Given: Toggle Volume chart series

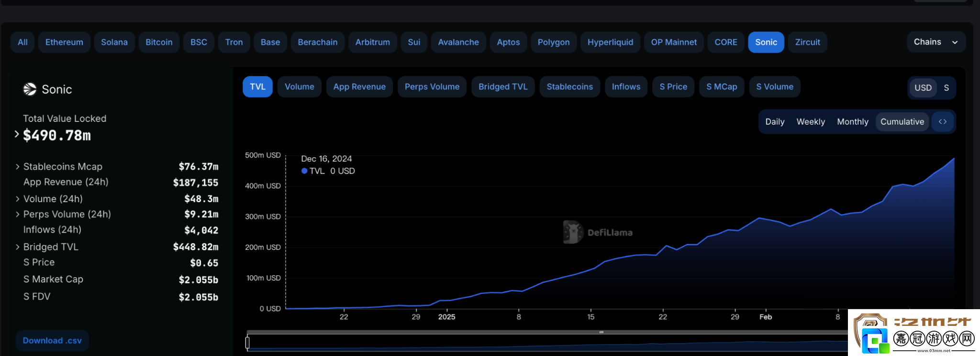Looking at the screenshot, I should point(300,87).
